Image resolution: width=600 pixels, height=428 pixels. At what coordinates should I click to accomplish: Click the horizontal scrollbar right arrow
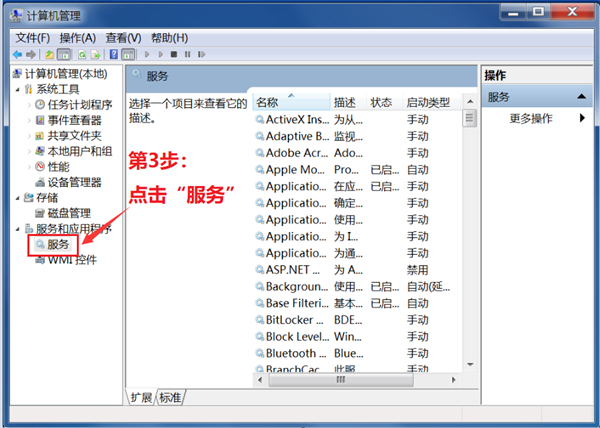(454, 380)
